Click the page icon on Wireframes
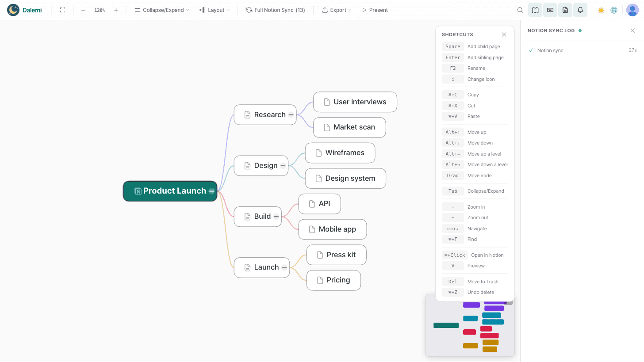This screenshot has height=362, width=644. click(318, 152)
